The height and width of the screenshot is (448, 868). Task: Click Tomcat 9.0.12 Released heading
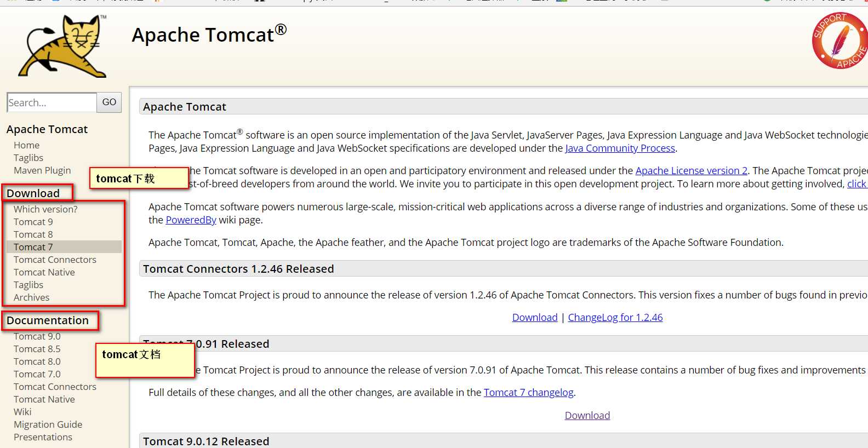tap(206, 441)
